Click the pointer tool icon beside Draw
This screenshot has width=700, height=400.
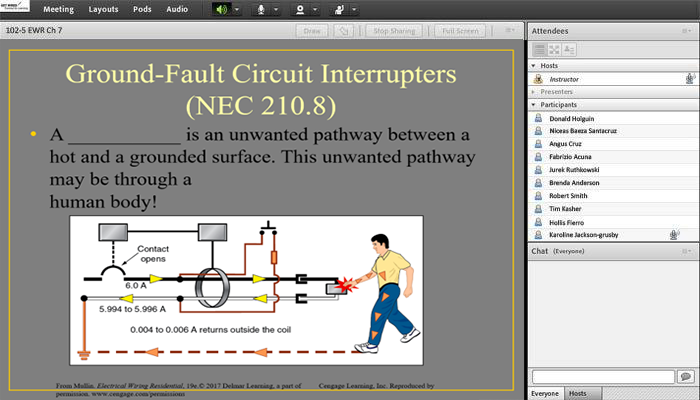tap(344, 31)
